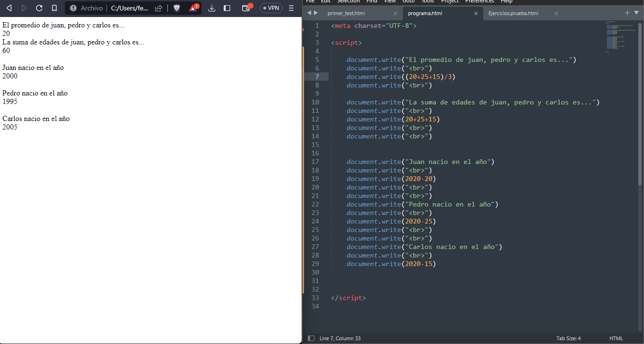The image size is (644, 344).
Task: Open the HTML syntax selector
Action: [x=616, y=338]
